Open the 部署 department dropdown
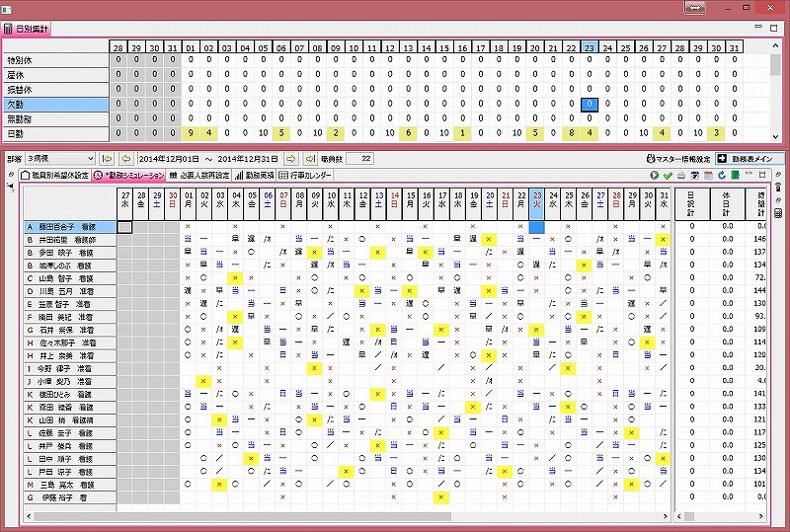 (60, 159)
